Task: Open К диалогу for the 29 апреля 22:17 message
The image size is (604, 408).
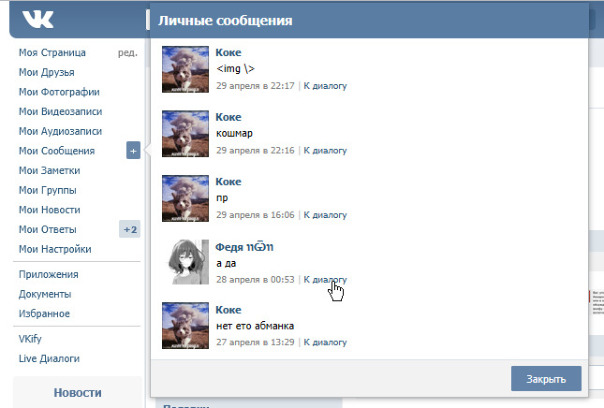Action: [325, 86]
